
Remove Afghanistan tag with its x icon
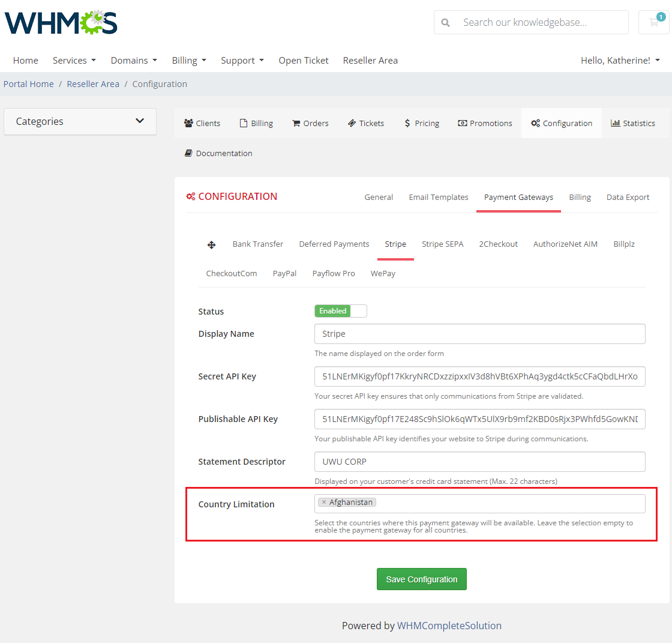[324, 502]
